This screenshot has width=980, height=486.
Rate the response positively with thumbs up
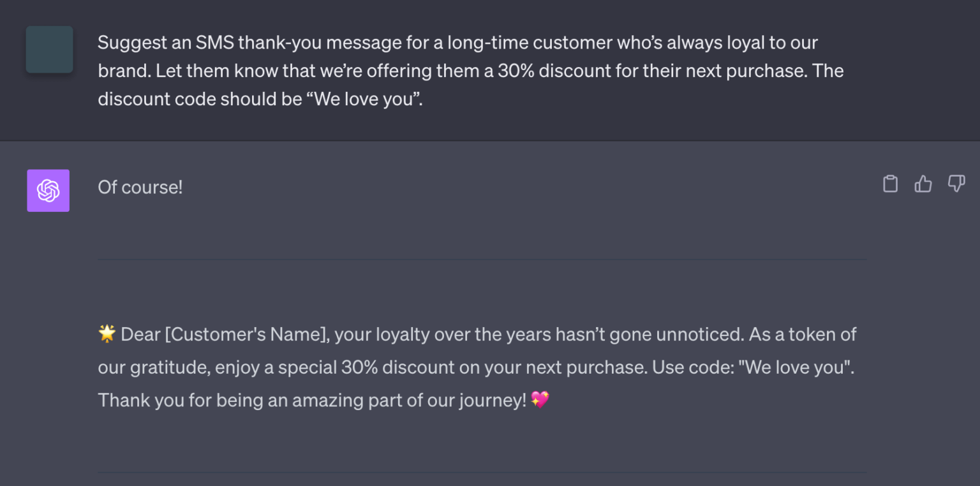pos(923,184)
